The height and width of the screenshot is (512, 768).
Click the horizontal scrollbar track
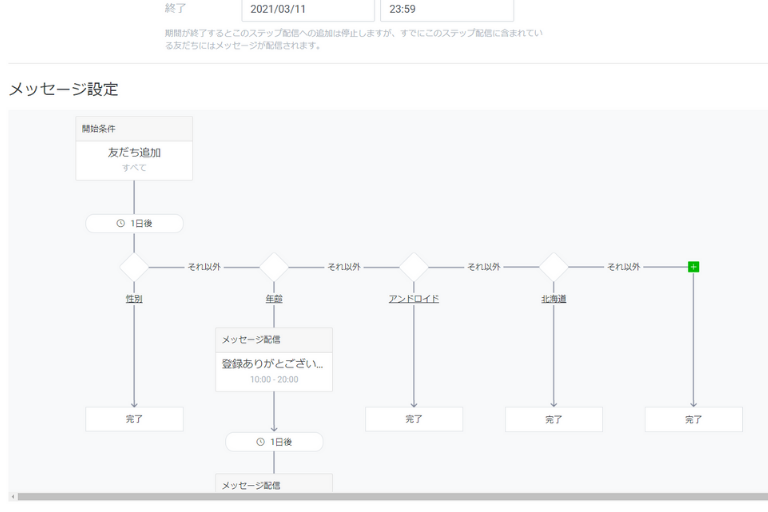393,497
